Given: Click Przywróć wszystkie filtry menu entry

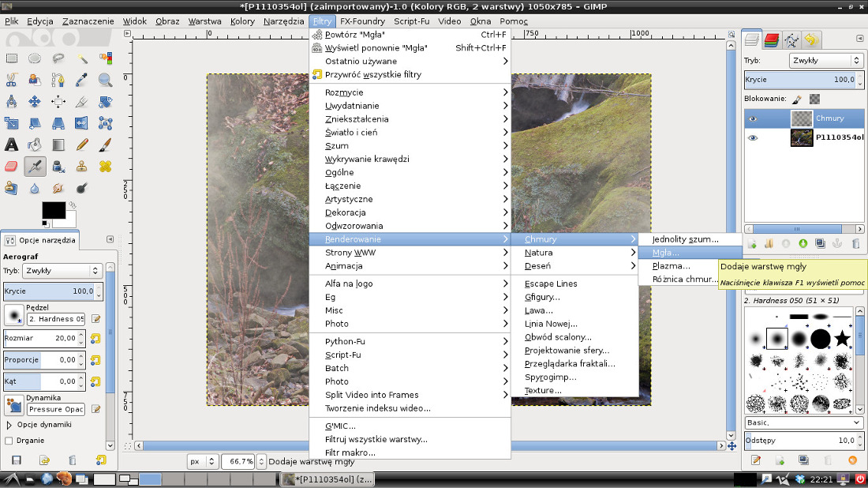Looking at the screenshot, I should (x=373, y=74).
